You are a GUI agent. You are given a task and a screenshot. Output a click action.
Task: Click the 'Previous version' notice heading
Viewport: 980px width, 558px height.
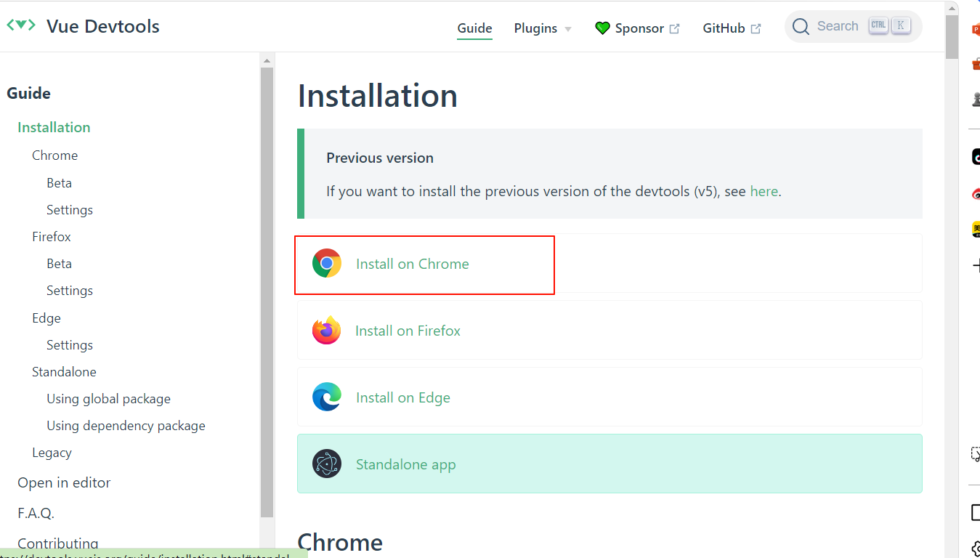pyautogui.click(x=380, y=158)
